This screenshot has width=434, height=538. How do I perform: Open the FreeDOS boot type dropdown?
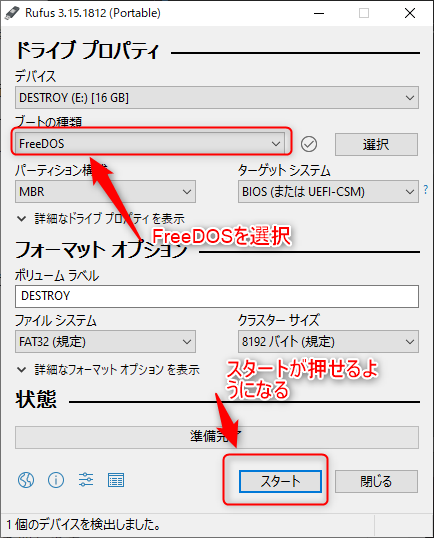(x=150, y=144)
